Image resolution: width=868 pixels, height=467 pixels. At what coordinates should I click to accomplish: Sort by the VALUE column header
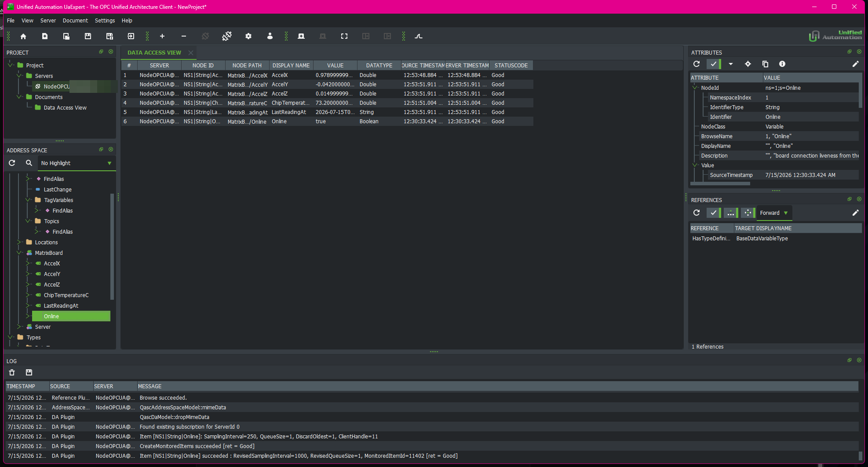(x=335, y=66)
